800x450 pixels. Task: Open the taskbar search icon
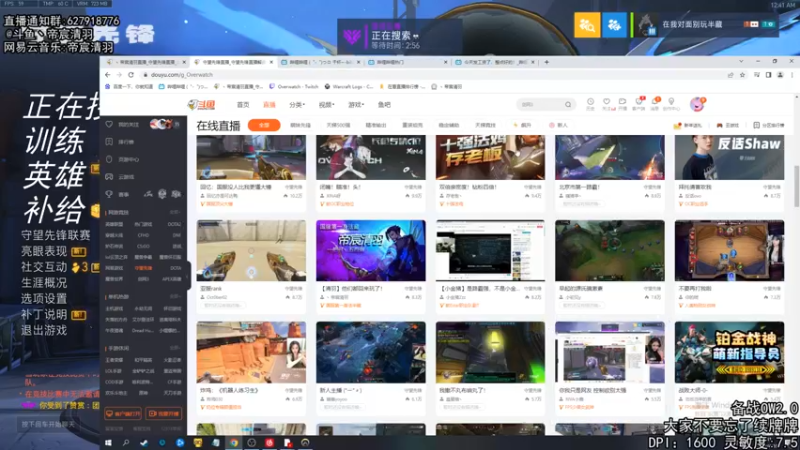[x=126, y=443]
